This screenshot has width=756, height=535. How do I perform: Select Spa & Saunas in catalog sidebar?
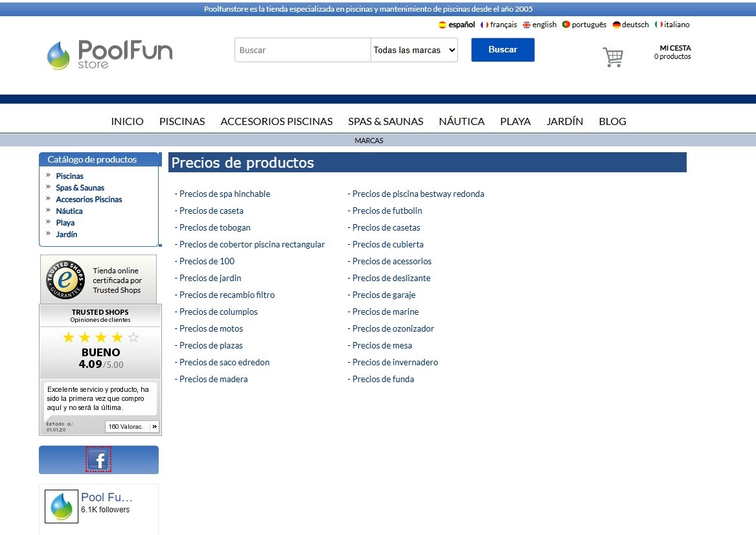coord(80,188)
